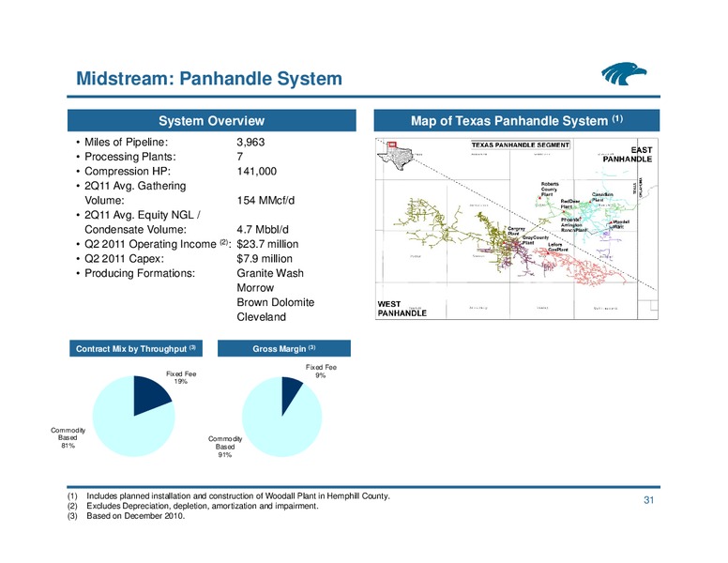
Task: Click the 'Commodity Based 91%' chart label
Action: pyautogui.click(x=225, y=447)
